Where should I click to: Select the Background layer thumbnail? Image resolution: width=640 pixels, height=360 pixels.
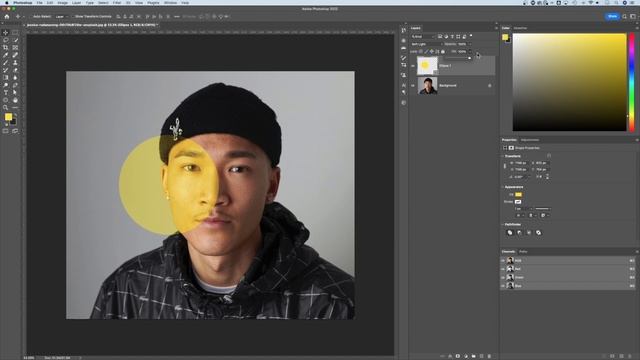click(427, 86)
